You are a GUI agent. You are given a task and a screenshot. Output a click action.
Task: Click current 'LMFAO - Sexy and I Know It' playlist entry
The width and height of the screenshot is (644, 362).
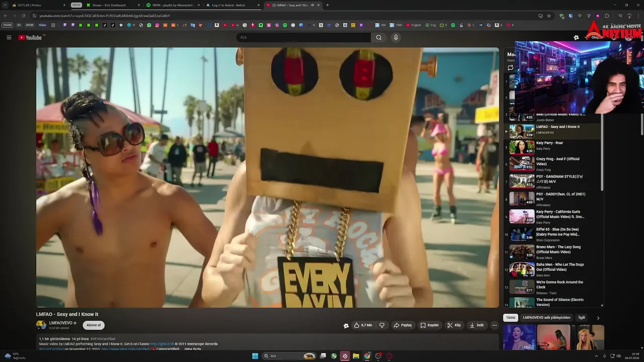coord(553,131)
